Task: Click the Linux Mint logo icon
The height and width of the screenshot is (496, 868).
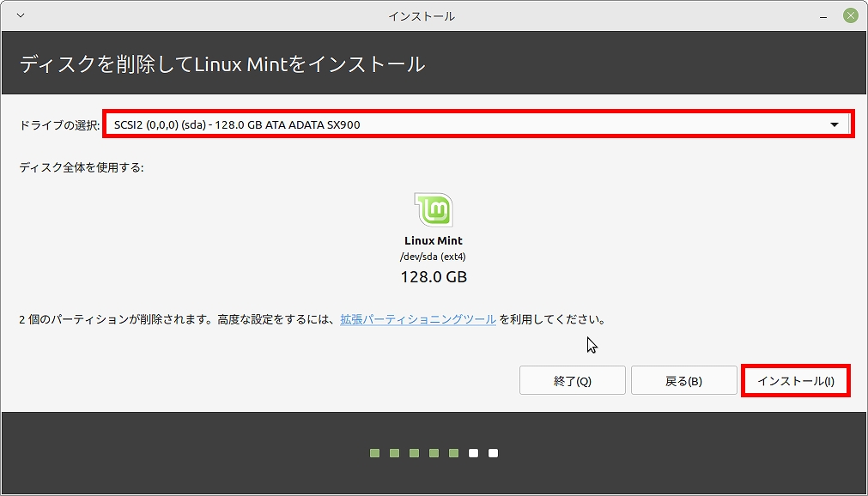Action: click(434, 210)
